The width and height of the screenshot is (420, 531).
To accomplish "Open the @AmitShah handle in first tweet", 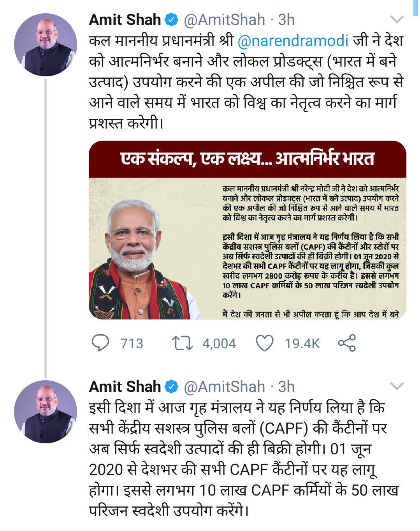I will pyautogui.click(x=224, y=19).
